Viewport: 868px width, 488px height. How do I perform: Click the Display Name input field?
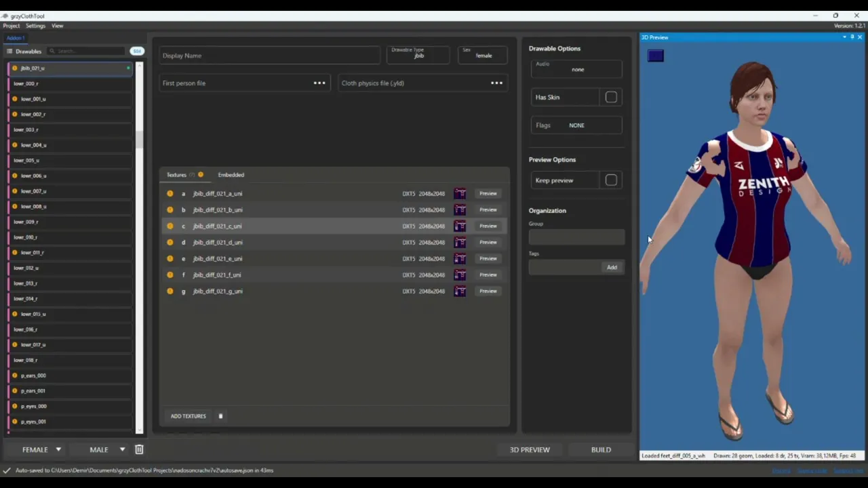click(270, 56)
